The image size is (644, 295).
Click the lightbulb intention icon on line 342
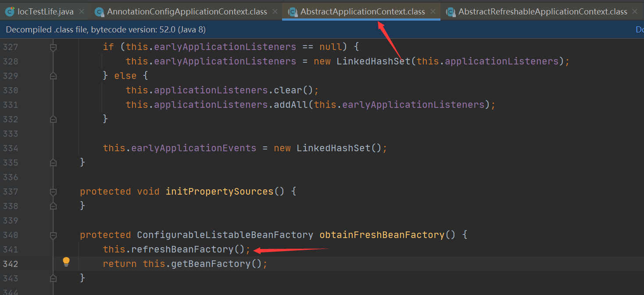[x=66, y=262]
